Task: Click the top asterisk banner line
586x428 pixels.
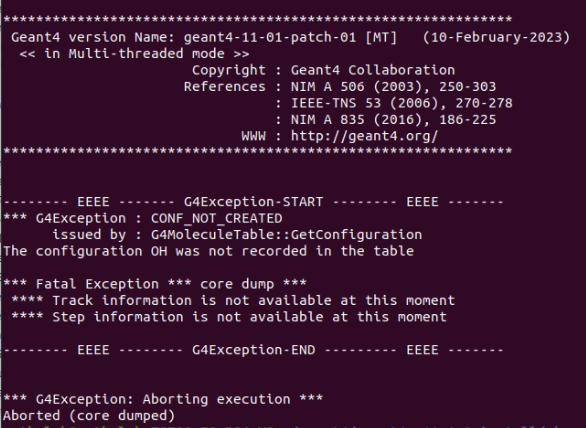Action: pos(257,19)
